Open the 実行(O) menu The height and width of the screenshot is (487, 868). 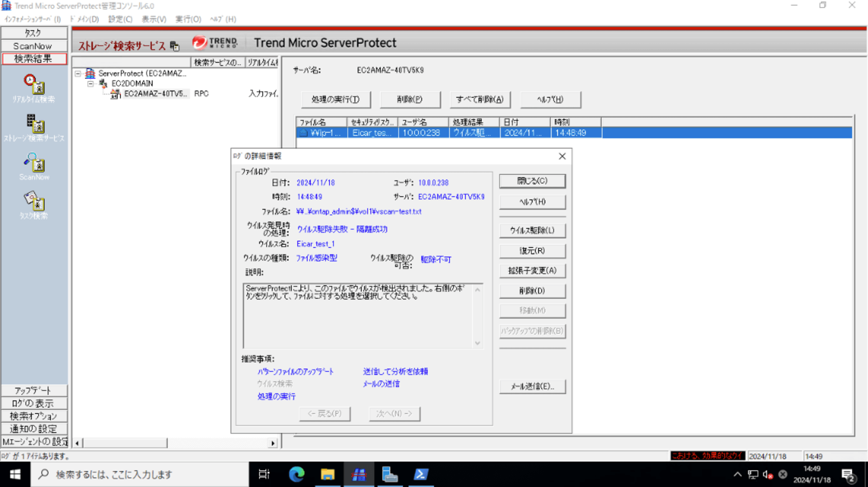pyautogui.click(x=188, y=19)
